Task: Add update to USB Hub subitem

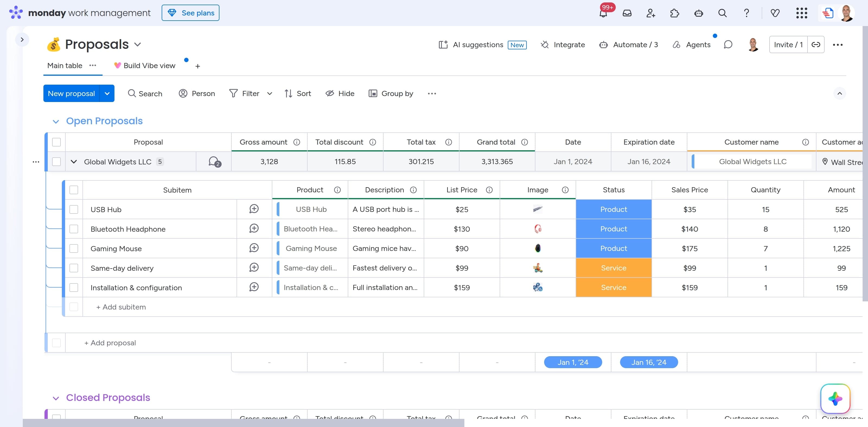Action: pyautogui.click(x=254, y=209)
